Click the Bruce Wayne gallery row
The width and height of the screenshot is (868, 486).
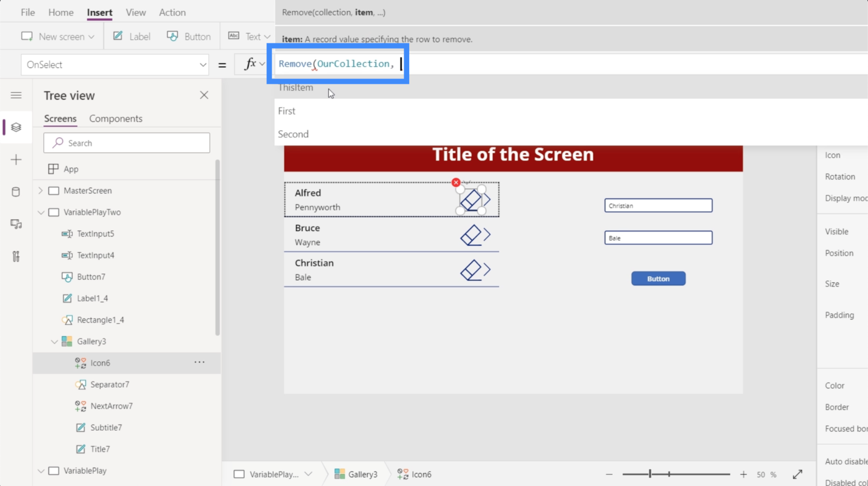392,235
